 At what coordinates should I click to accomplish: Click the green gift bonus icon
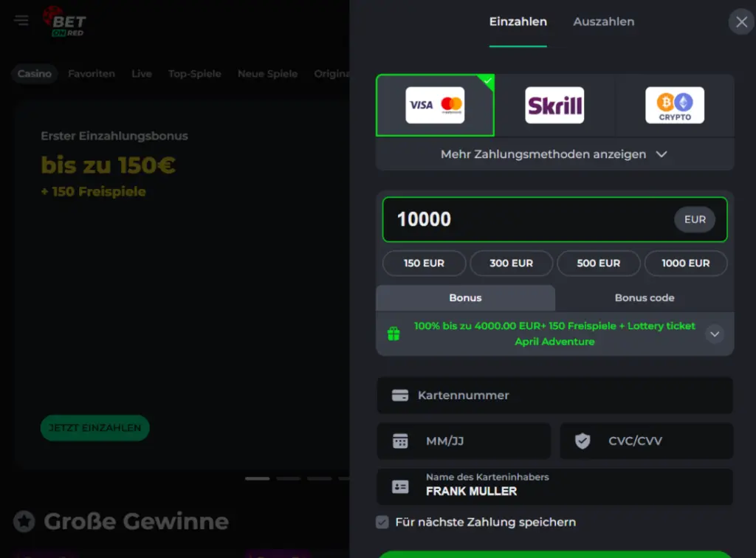pyautogui.click(x=394, y=334)
